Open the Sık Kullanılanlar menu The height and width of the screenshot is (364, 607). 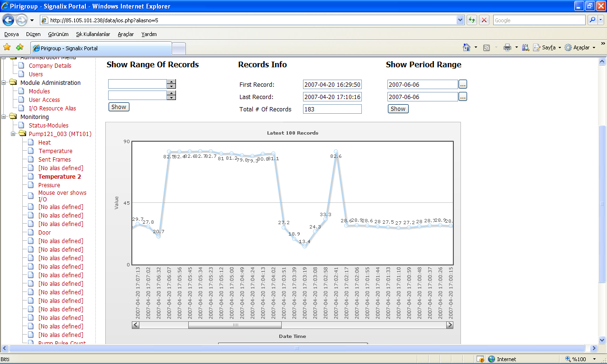pyautogui.click(x=93, y=34)
